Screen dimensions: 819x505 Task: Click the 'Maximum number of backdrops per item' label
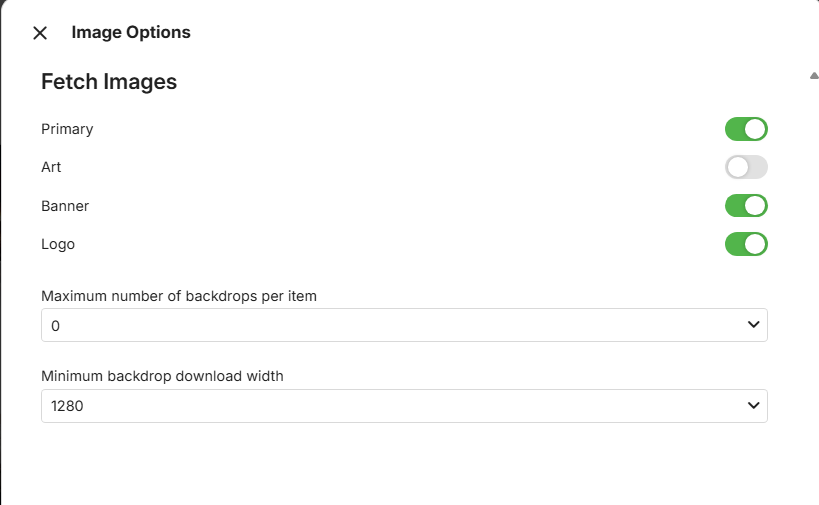pos(179,296)
